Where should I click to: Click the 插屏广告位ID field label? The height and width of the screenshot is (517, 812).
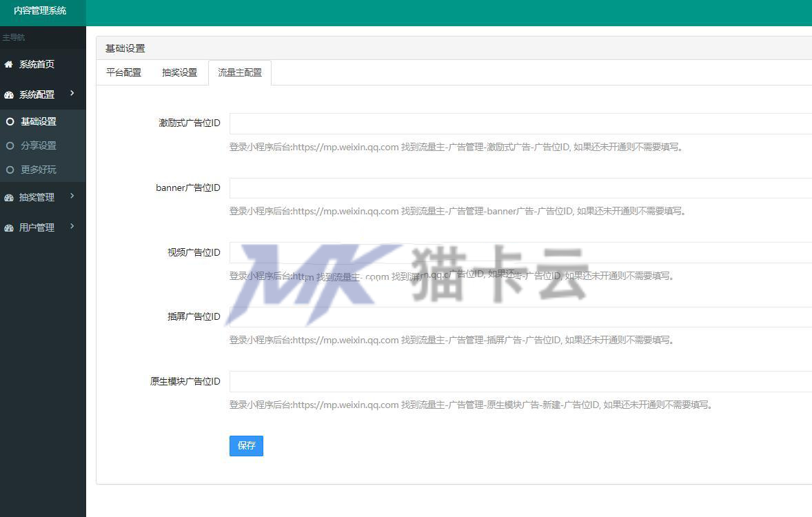pyautogui.click(x=194, y=316)
